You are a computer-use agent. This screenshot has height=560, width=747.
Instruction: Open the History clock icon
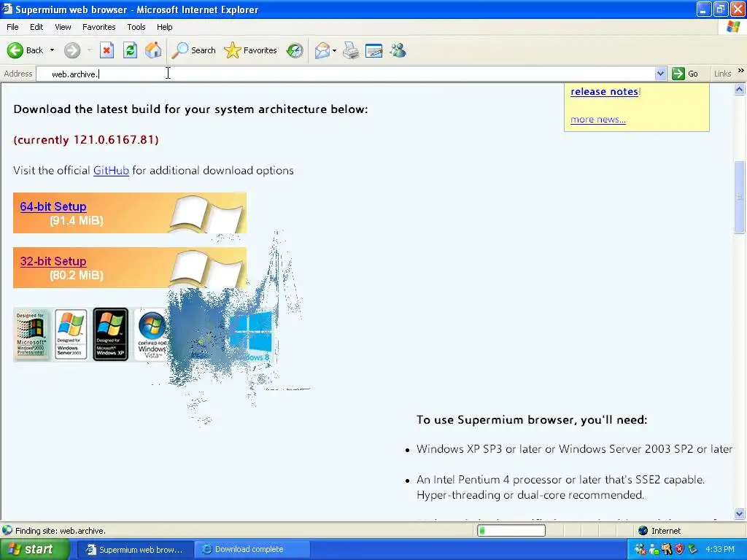pyautogui.click(x=295, y=50)
